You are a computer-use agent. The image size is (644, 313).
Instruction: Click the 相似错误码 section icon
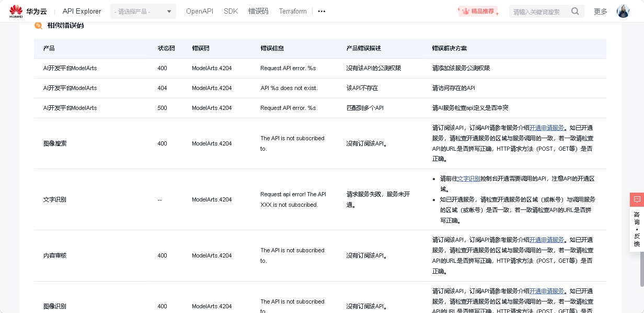point(38,25)
